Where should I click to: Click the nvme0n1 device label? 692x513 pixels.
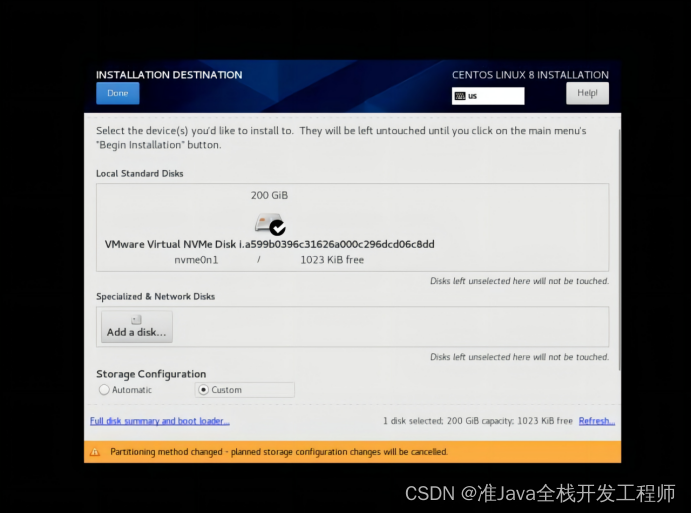click(196, 260)
